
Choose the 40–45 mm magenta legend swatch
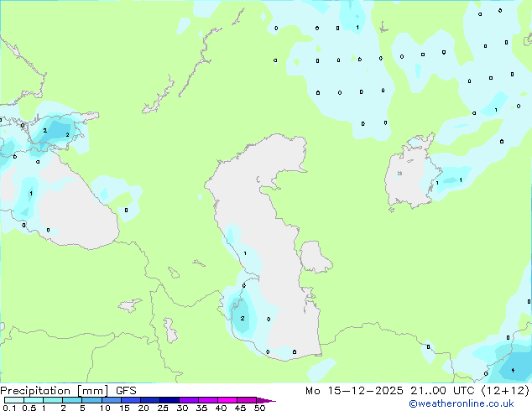pos(227,400)
